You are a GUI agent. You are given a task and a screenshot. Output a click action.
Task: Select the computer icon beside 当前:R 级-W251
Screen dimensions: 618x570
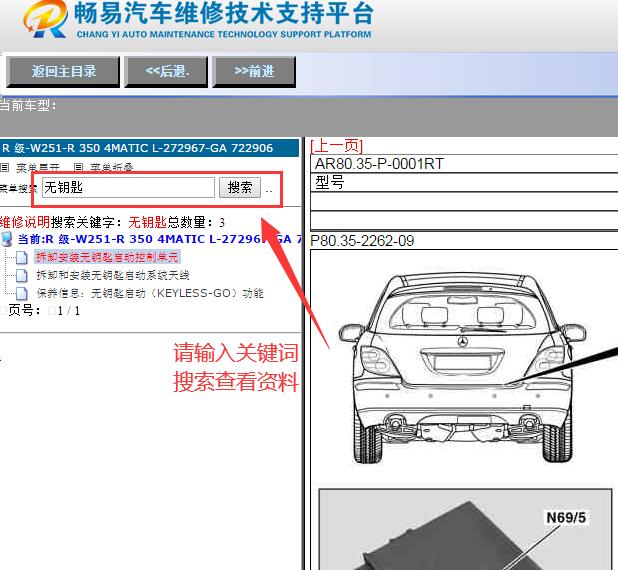[7, 239]
